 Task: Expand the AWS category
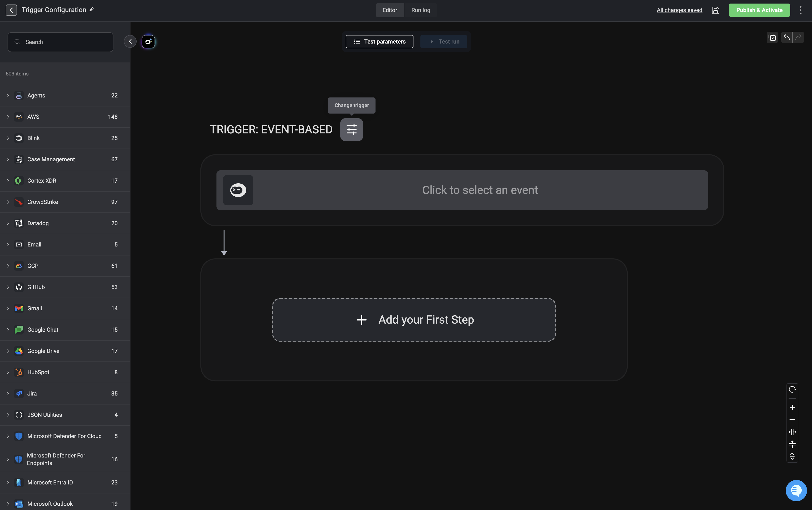coord(8,117)
